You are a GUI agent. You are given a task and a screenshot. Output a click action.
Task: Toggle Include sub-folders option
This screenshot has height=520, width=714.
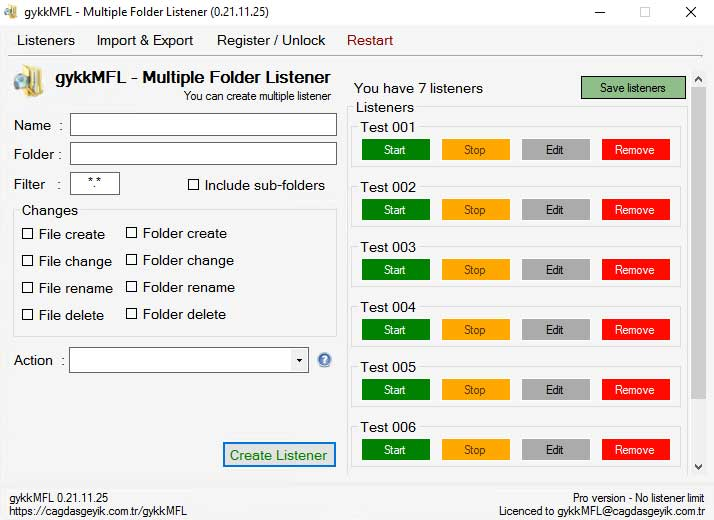click(194, 185)
